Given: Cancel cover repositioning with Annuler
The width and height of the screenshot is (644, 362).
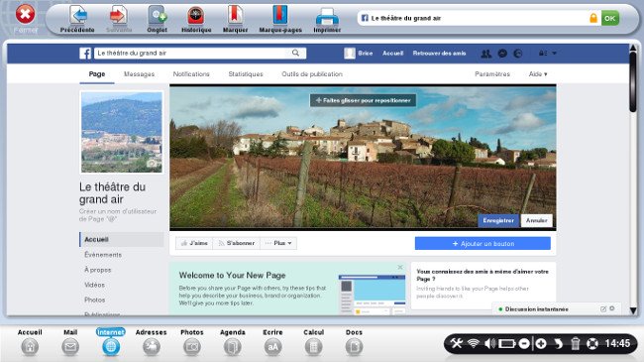Looking at the screenshot, I should [x=536, y=220].
